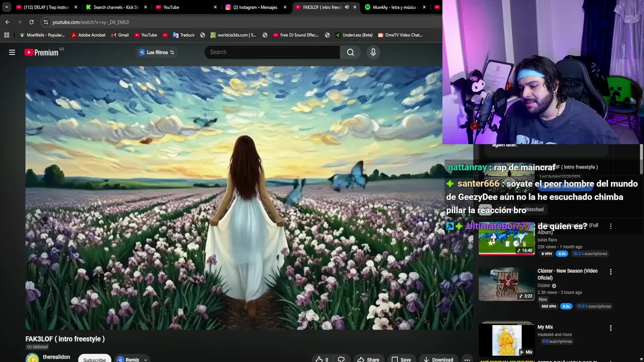Image resolution: width=644 pixels, height=362 pixels.
Task: Share the FAK3LOF video
Action: click(368, 359)
